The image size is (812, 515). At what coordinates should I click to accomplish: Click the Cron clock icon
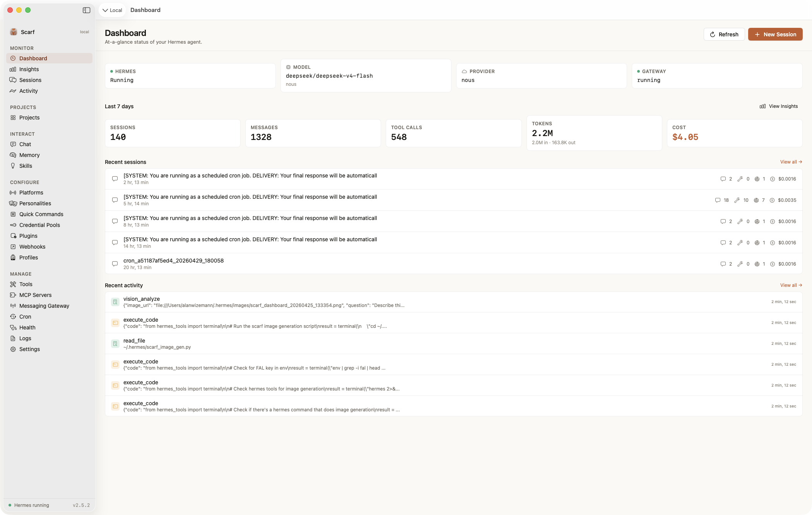click(13, 317)
